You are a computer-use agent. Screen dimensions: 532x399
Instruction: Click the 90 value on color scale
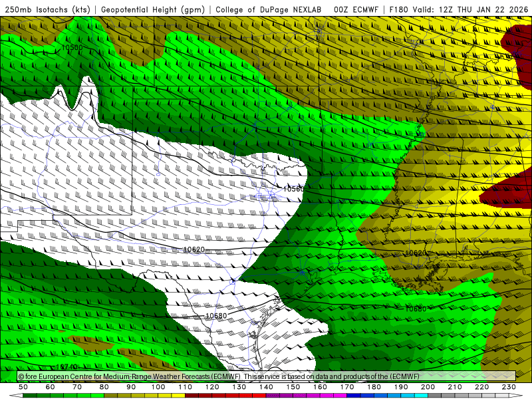tap(131, 387)
